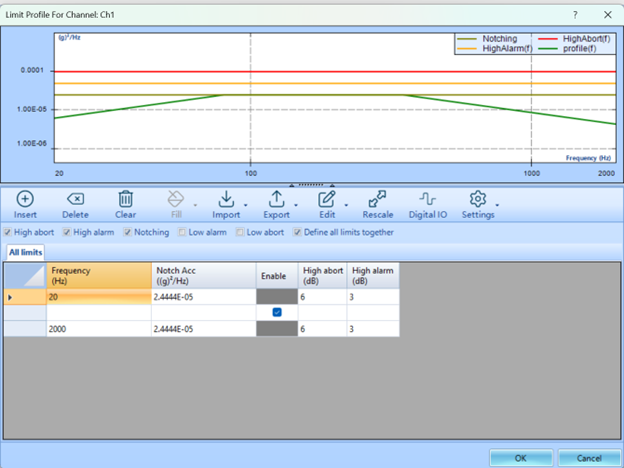Click the Import icon
This screenshot has height=468, width=624.
pos(226,199)
